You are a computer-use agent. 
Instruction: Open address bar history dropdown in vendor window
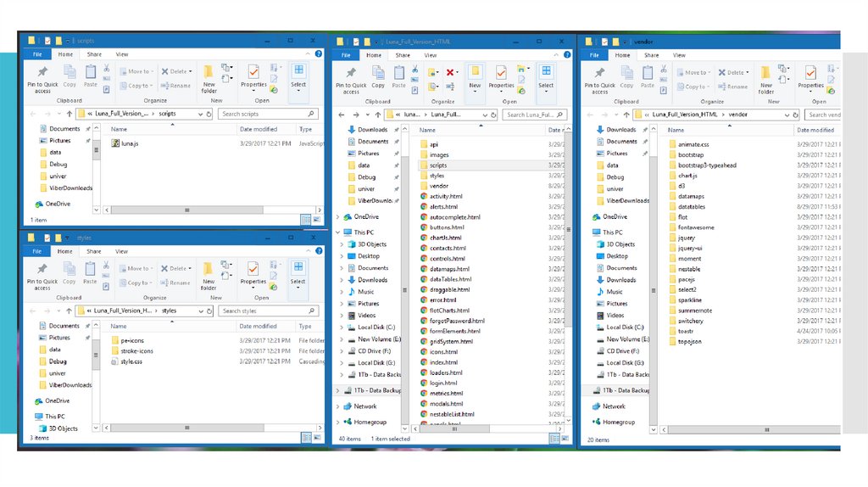[x=787, y=115]
